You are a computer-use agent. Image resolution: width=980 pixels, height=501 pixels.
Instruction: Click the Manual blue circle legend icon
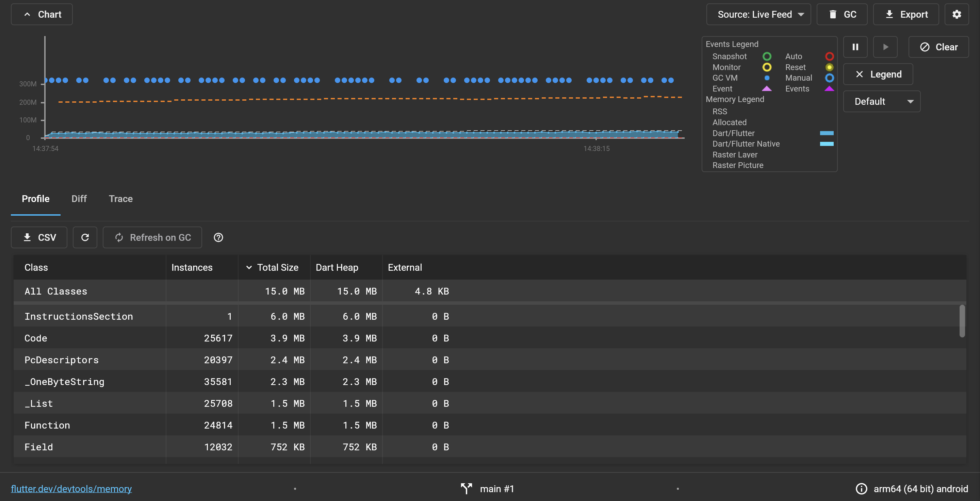(x=829, y=78)
